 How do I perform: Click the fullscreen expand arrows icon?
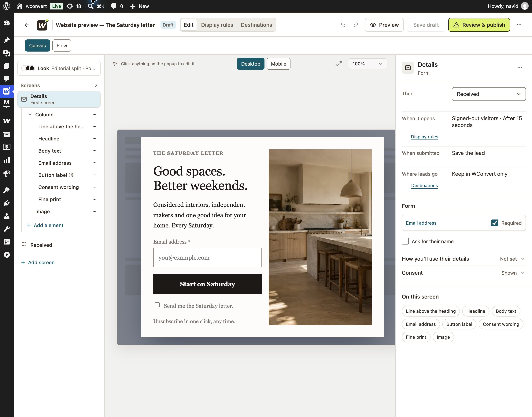tap(339, 64)
